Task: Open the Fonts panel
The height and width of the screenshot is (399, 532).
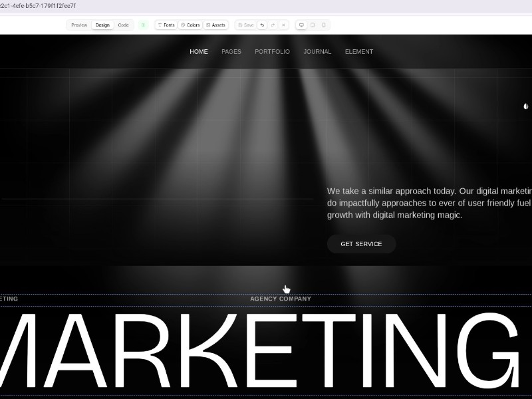Action: 166,25
